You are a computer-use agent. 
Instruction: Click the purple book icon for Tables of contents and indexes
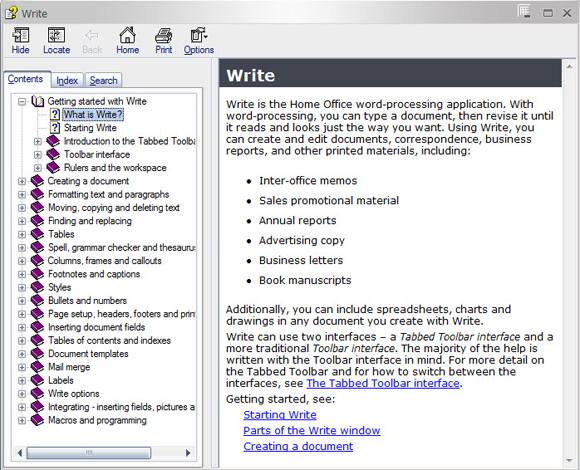37,341
